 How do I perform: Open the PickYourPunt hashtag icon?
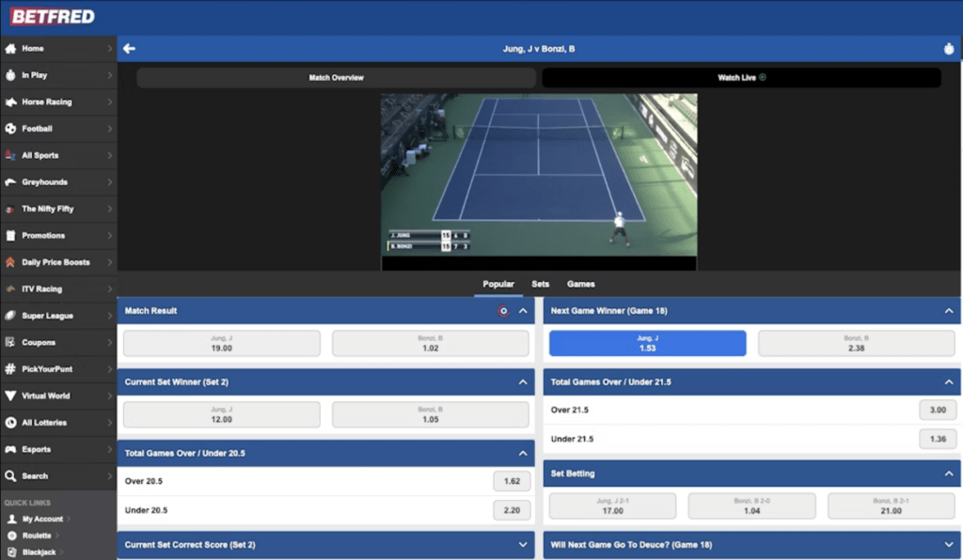tap(10, 369)
